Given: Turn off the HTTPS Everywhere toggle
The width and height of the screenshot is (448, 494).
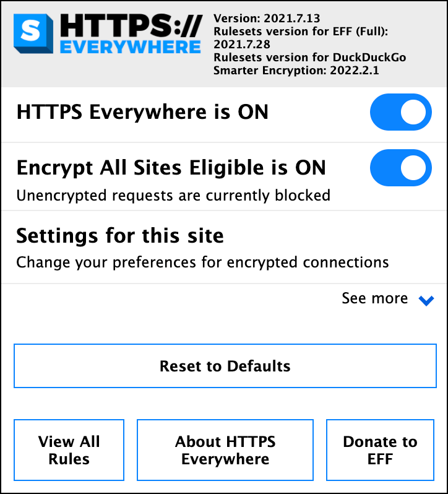Looking at the screenshot, I should (401, 112).
